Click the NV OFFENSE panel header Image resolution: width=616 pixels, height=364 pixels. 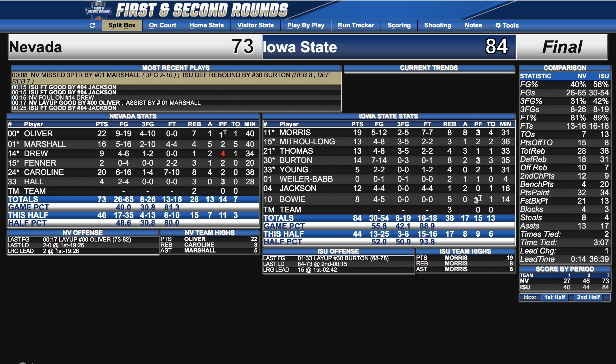tap(83, 233)
